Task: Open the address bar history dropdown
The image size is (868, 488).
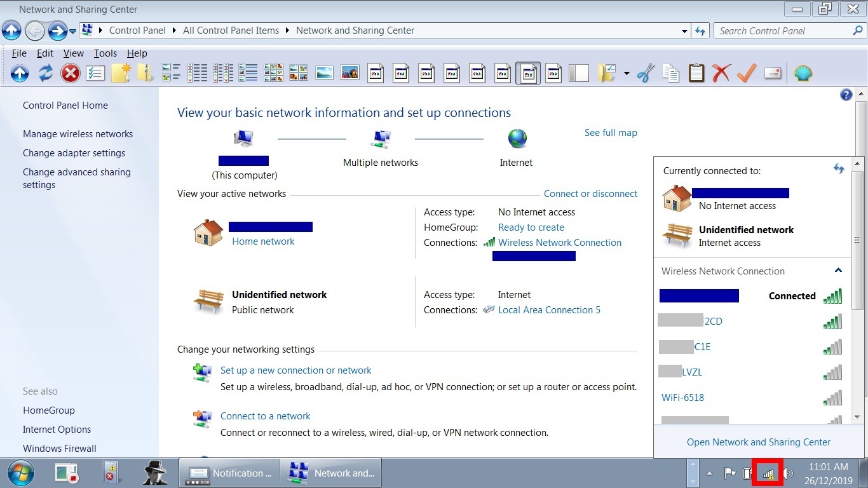Action: (x=684, y=30)
